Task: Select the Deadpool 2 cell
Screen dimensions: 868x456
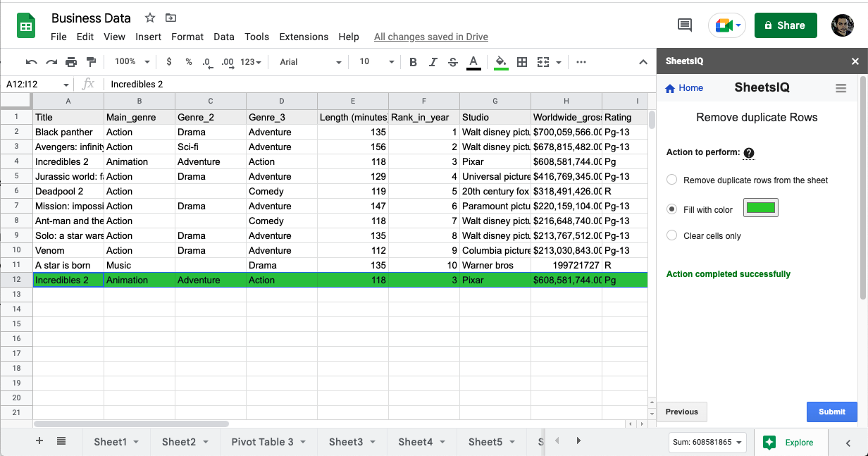Action: point(68,191)
